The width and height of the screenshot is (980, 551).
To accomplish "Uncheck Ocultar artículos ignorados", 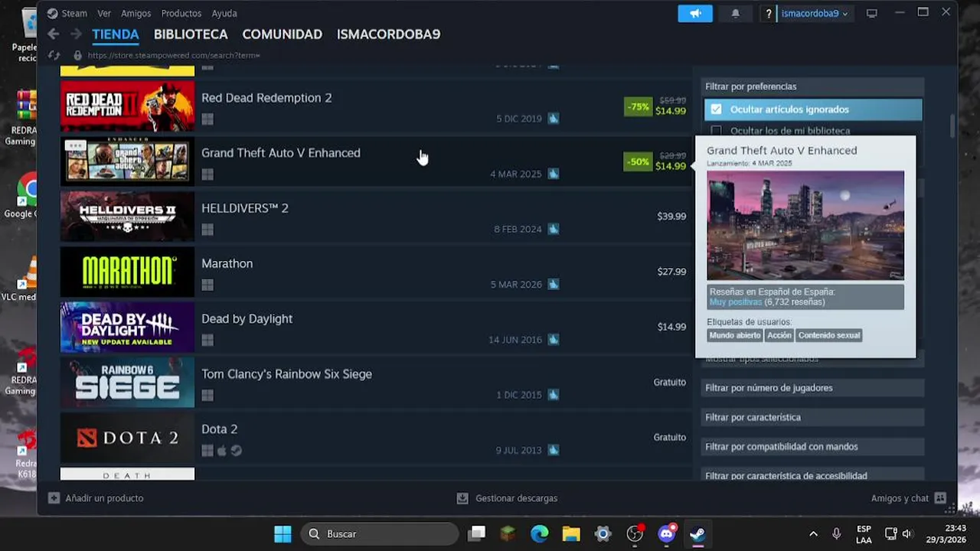I will (716, 109).
